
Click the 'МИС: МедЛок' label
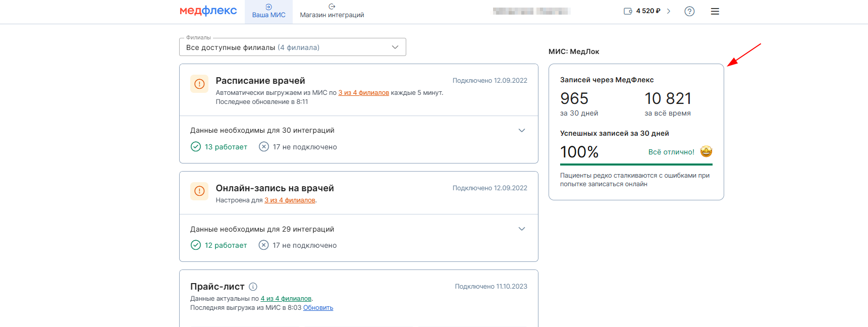574,51
